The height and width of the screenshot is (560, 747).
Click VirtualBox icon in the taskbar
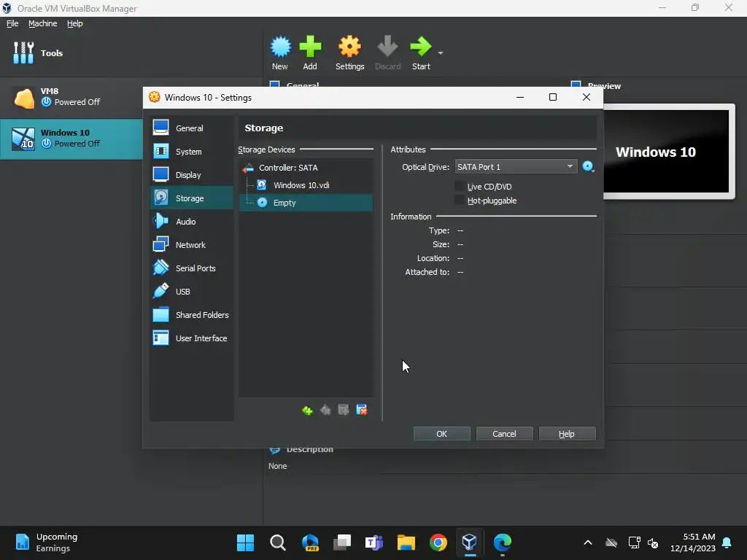(x=470, y=542)
